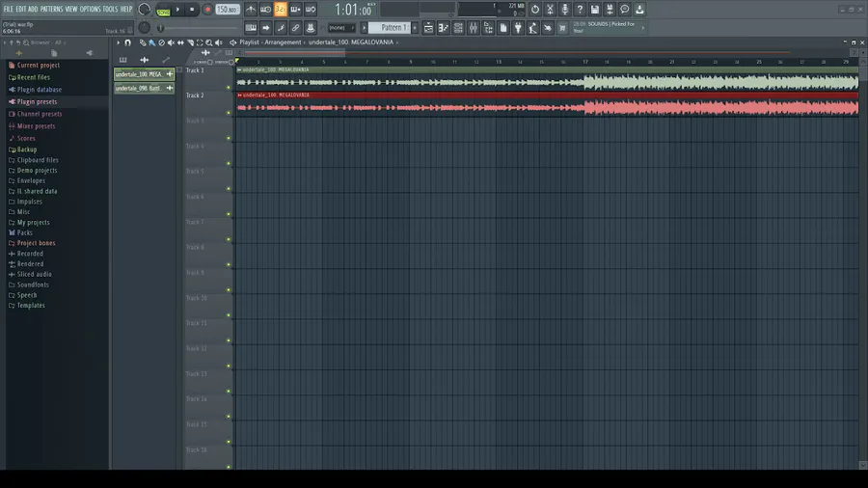
Task: Toggle wait for input before recording
Action: click(x=266, y=10)
